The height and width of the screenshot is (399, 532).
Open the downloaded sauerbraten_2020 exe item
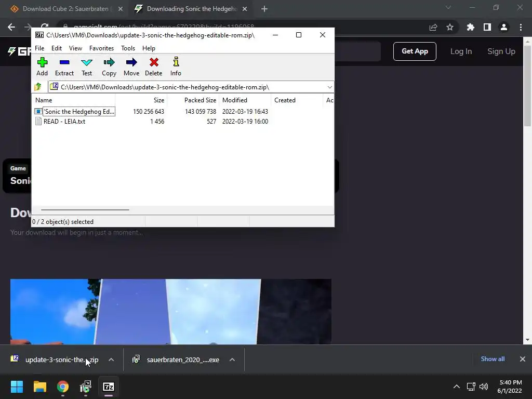(x=177, y=360)
